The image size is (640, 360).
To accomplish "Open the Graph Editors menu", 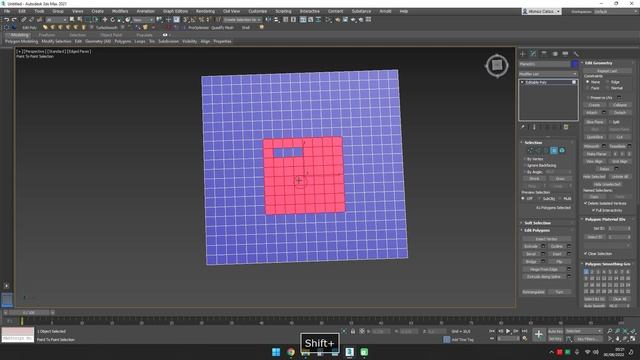I will click(176, 11).
